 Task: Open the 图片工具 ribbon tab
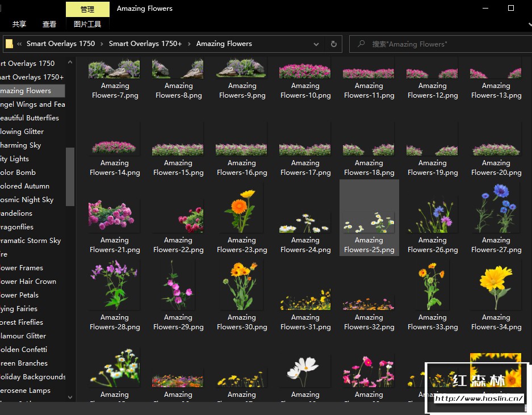tap(87, 24)
